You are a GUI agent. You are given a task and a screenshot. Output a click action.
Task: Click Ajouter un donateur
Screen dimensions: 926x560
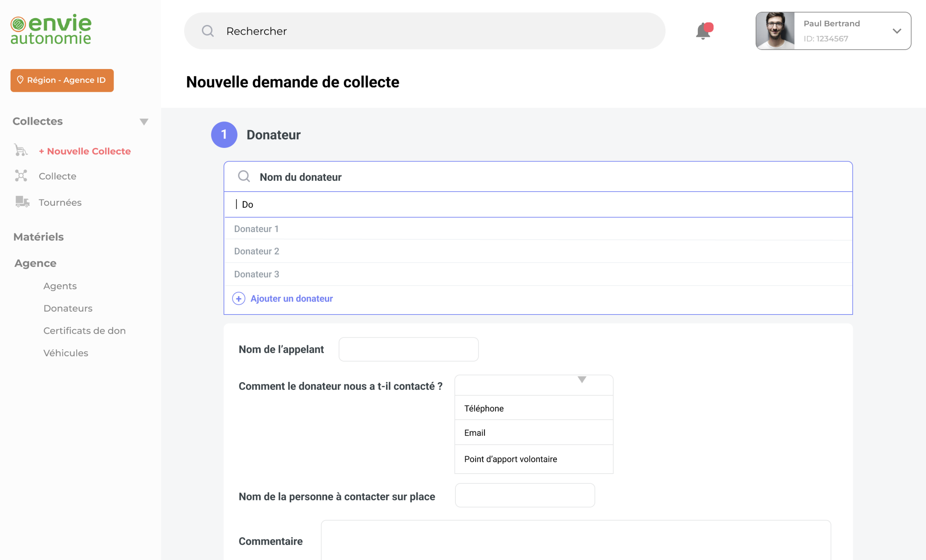[291, 298]
